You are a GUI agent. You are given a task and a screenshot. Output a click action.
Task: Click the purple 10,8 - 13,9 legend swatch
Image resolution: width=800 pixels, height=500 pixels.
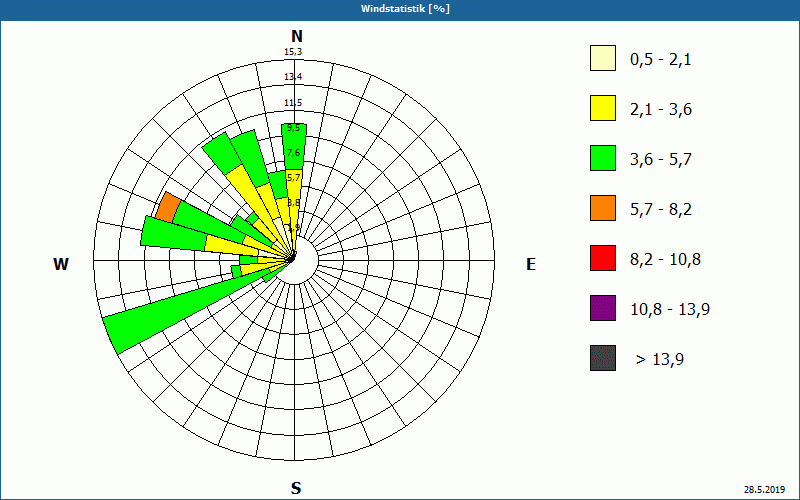click(603, 308)
